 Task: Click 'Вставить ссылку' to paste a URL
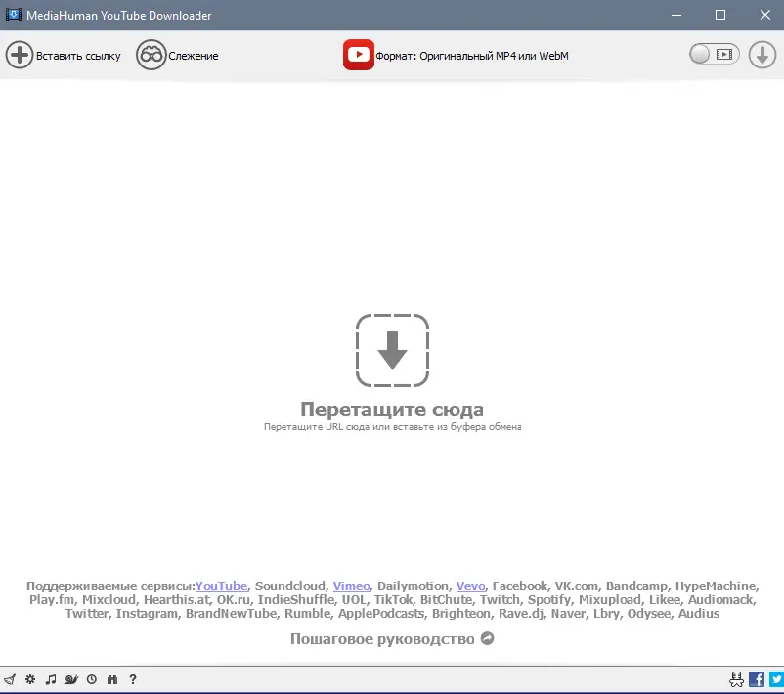tap(64, 55)
